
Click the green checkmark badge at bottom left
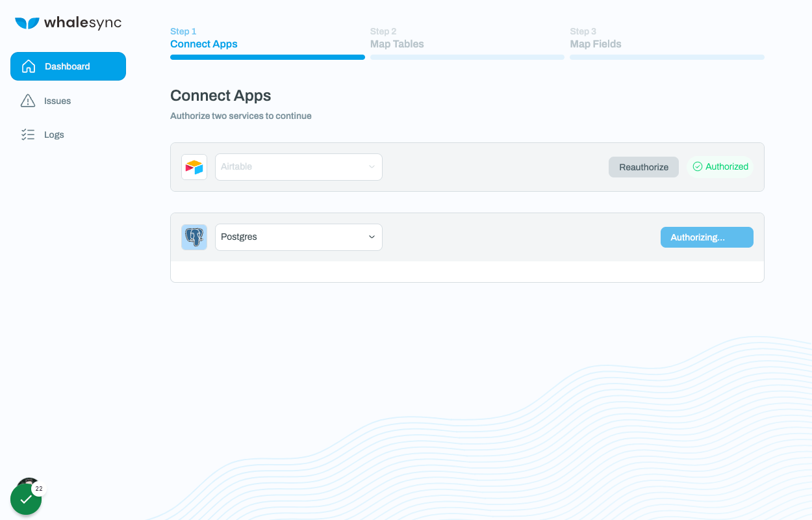point(25,499)
